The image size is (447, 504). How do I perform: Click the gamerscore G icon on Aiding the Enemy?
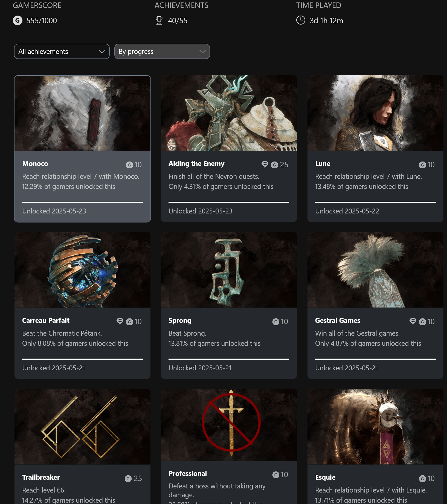pos(274,165)
